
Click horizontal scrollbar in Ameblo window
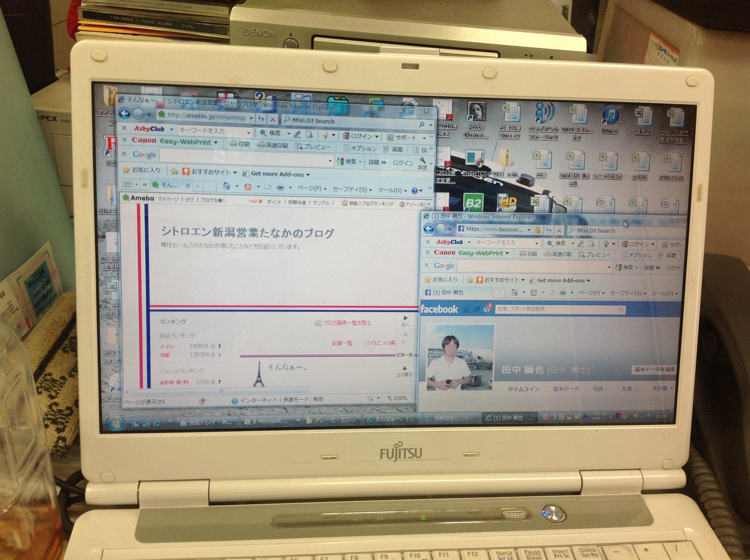pyautogui.click(x=220, y=391)
